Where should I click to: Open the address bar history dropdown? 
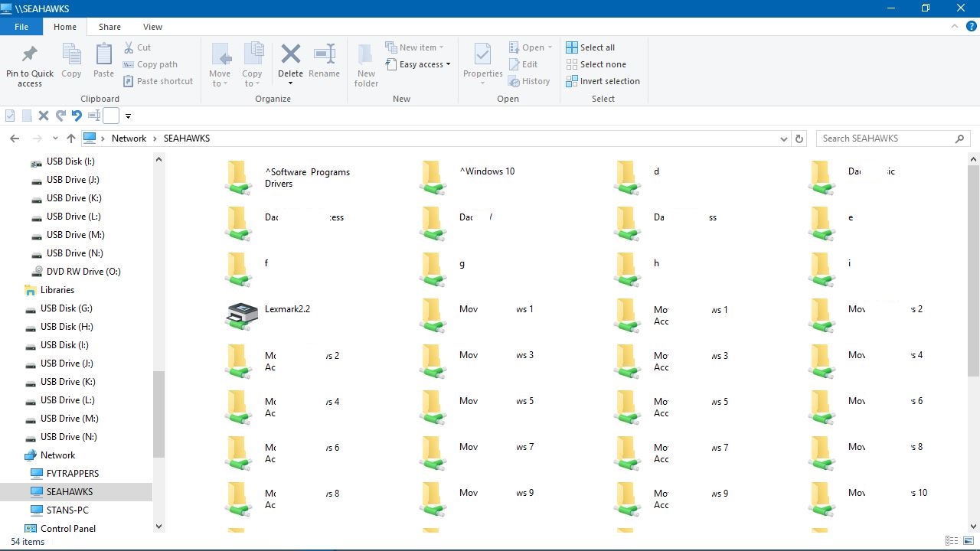pos(783,139)
